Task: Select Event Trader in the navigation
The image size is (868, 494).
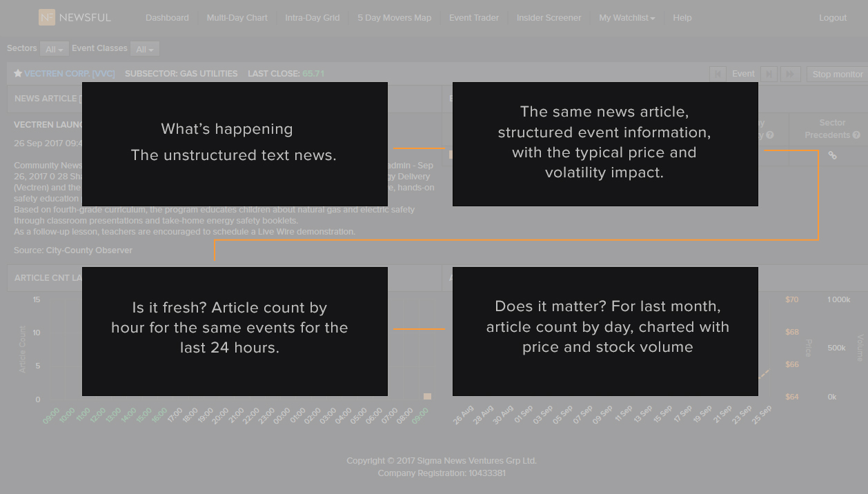Action: coord(473,18)
